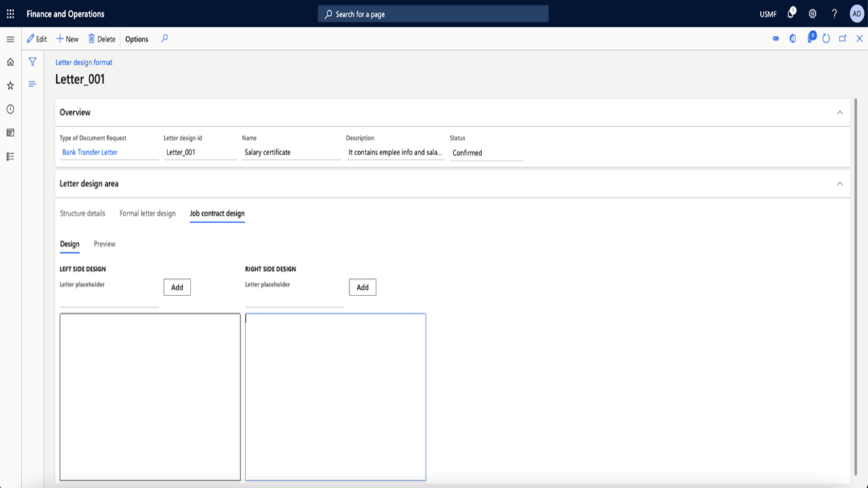View recently opened pages via clock icon
This screenshot has height=488, width=868.
pyautogui.click(x=9, y=108)
